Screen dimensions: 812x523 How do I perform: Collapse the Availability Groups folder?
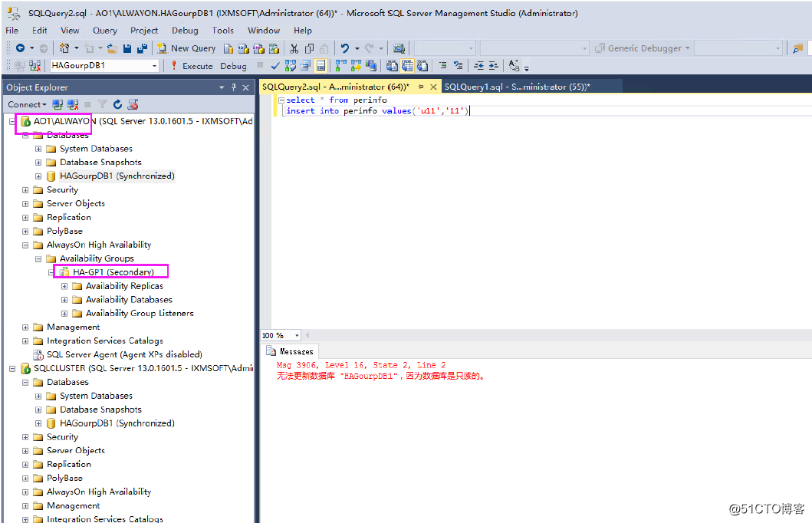pos(38,259)
